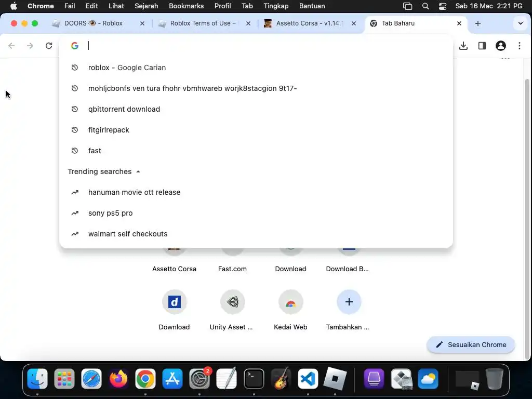
Task: Open GarageBand from the Dock
Action: point(281,379)
